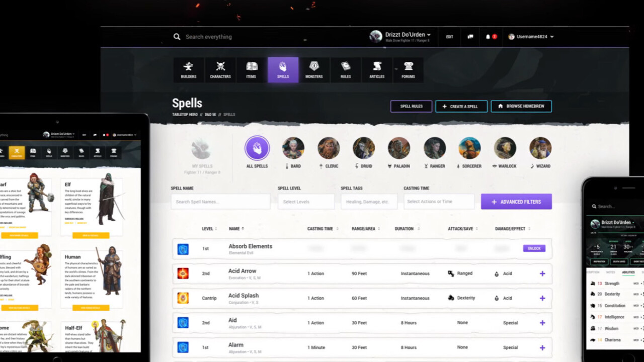Click the Advanced Filters button
Screen dimensions: 644x362
pyautogui.click(x=516, y=202)
